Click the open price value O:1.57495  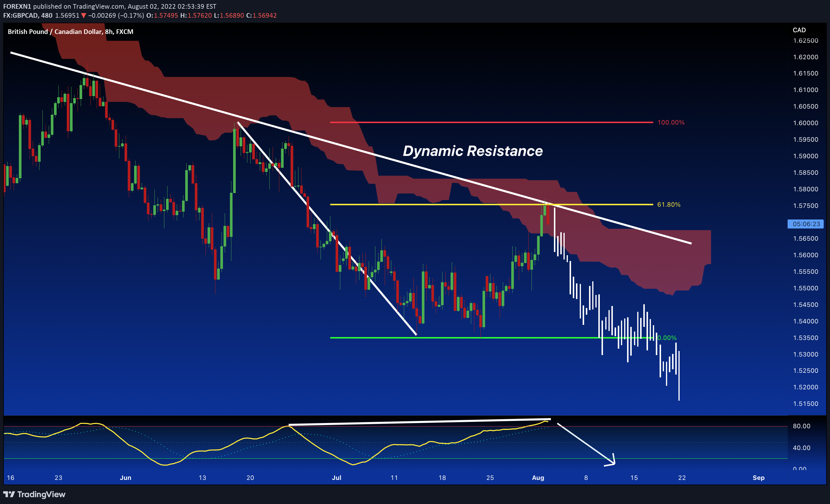coord(162,15)
